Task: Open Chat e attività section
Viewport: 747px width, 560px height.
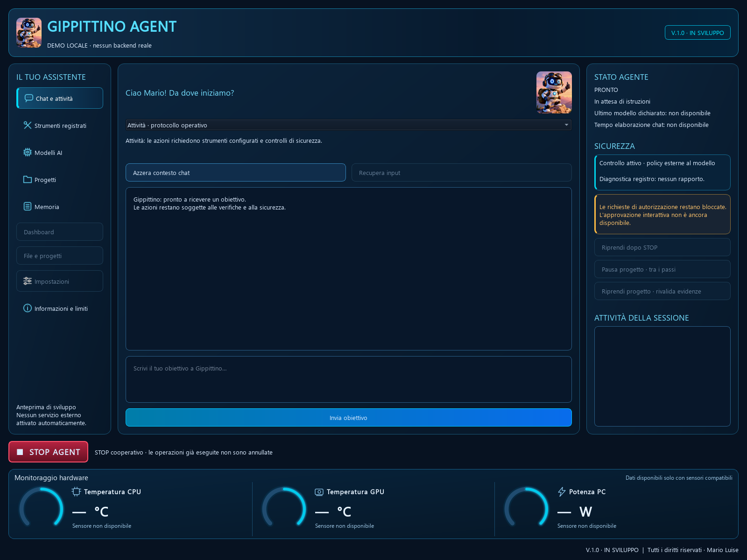Action: [x=60, y=98]
